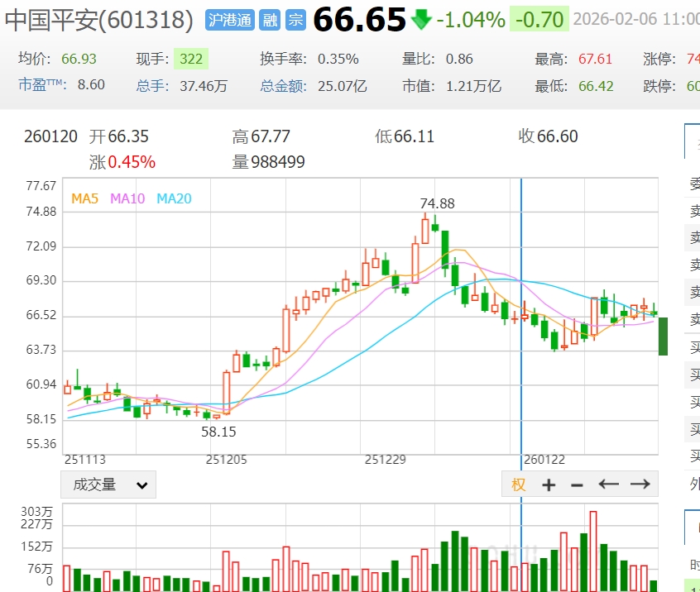This screenshot has width=700, height=592.
Task: Zoom in chart with plus button
Action: [x=549, y=485]
